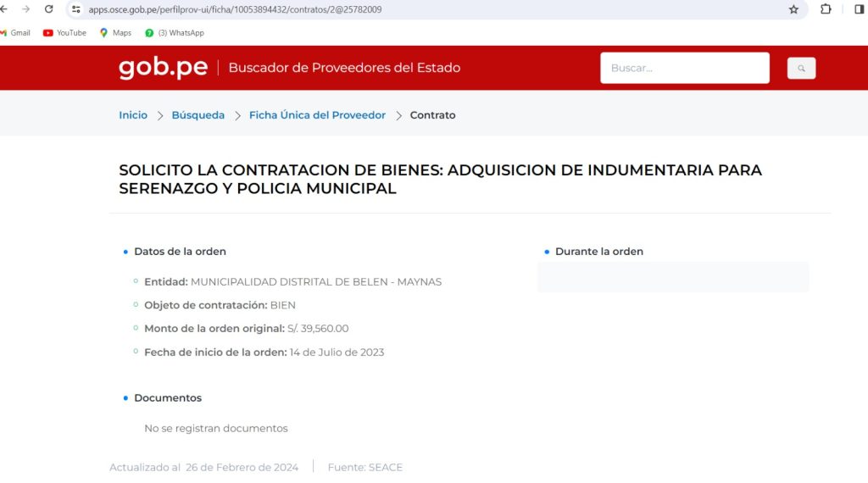Click the forward navigation arrow
868x483 pixels.
click(x=25, y=9)
